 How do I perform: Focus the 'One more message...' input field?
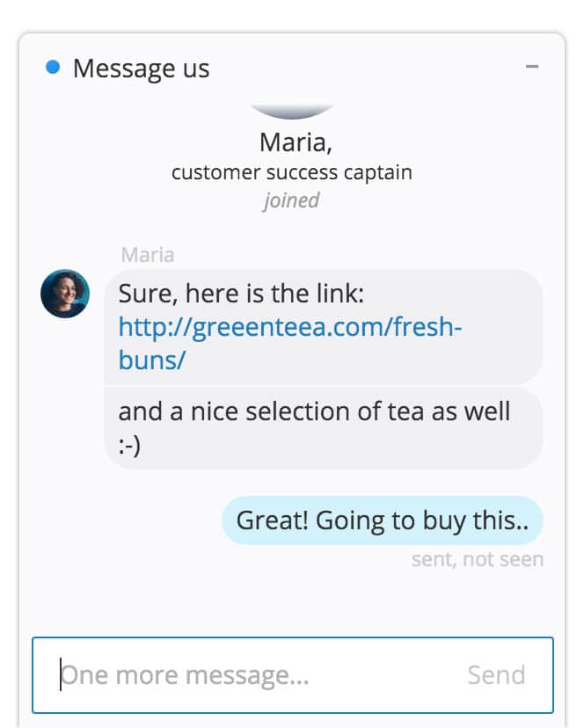tap(293, 675)
